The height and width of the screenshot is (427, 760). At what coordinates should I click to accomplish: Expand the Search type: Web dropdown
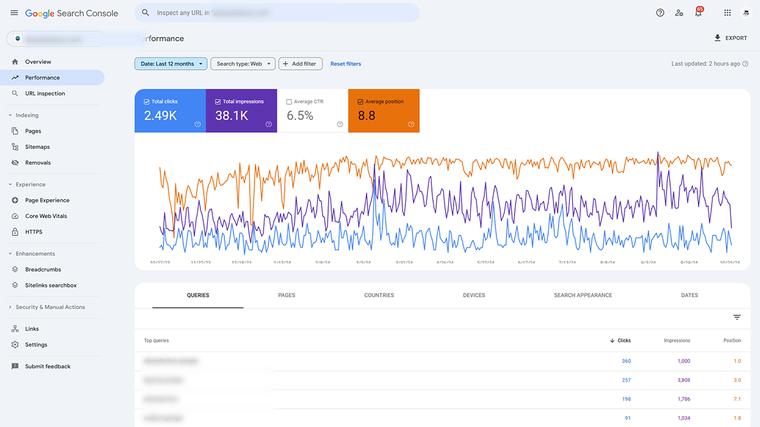tap(242, 63)
